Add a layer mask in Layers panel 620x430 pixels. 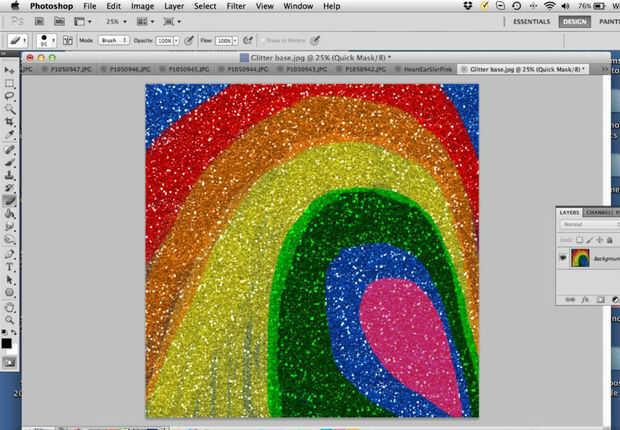tap(600, 300)
